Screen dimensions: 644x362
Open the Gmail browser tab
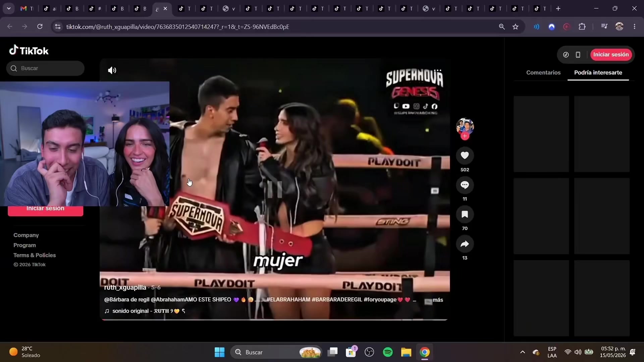pyautogui.click(x=27, y=9)
